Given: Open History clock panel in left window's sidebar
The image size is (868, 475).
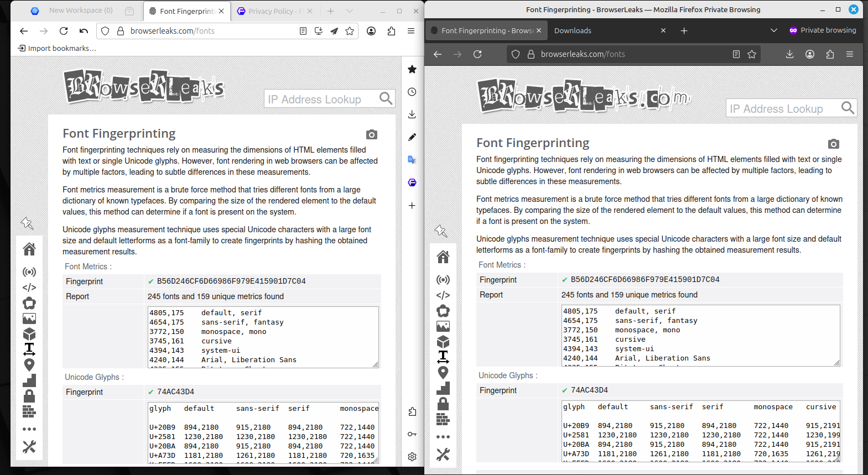Looking at the screenshot, I should pos(412,92).
